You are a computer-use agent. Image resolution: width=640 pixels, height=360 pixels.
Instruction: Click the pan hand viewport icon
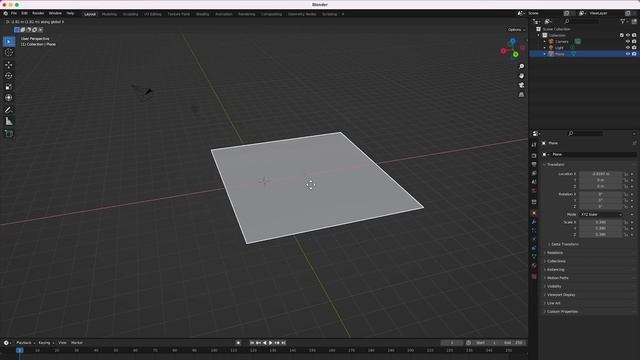pos(521,76)
